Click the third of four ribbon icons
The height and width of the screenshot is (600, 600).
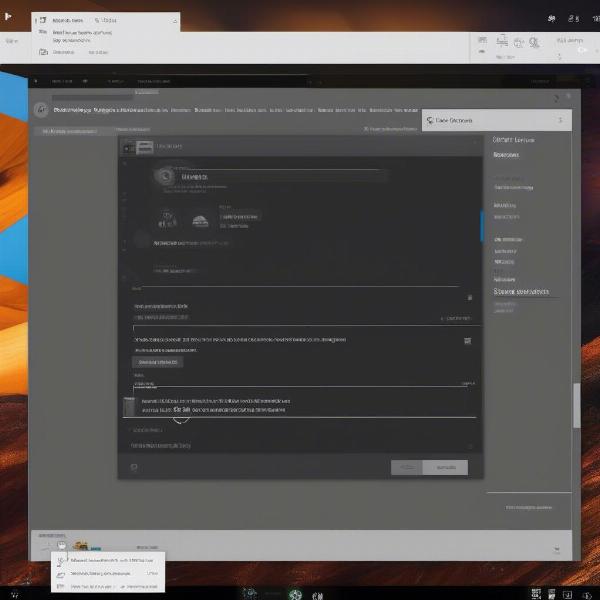click(x=518, y=42)
